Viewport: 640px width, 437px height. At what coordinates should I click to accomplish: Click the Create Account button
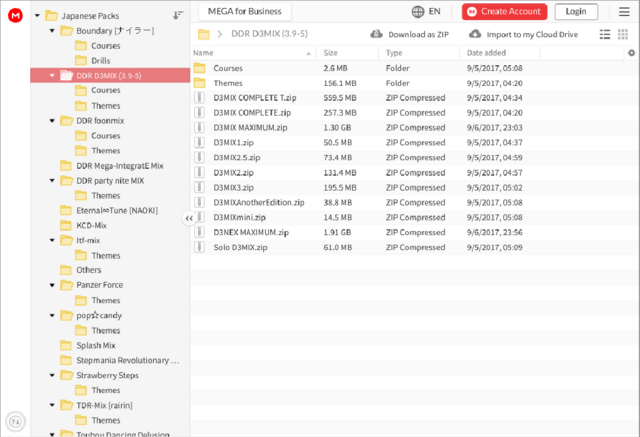click(x=504, y=11)
